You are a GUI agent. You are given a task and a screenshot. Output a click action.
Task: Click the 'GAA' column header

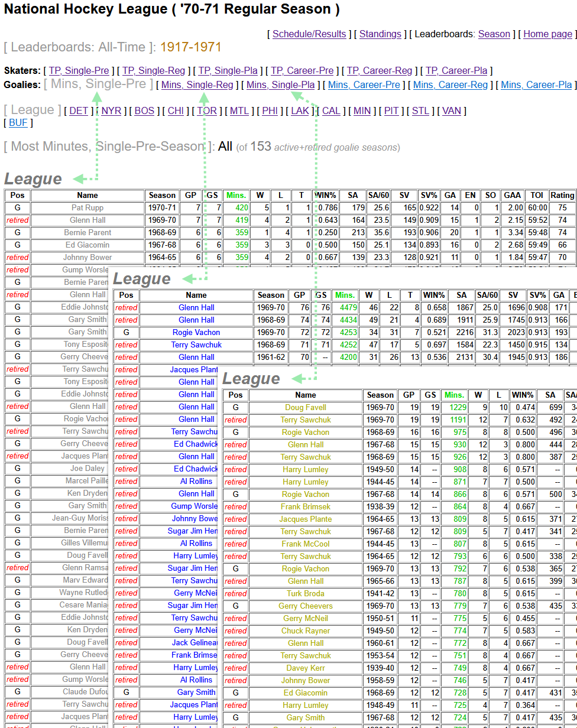click(512, 196)
